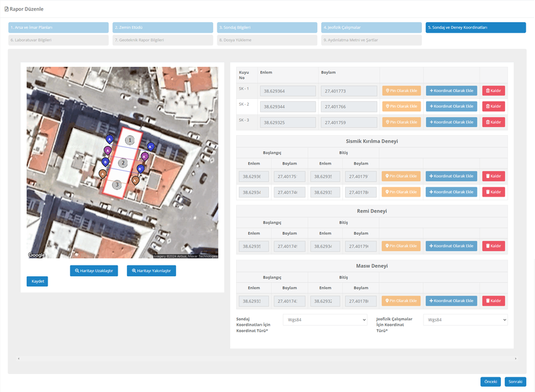Viewport: 535px width, 392px height.
Task: Click the horizontal scrollbar below the form
Action: coord(267,358)
